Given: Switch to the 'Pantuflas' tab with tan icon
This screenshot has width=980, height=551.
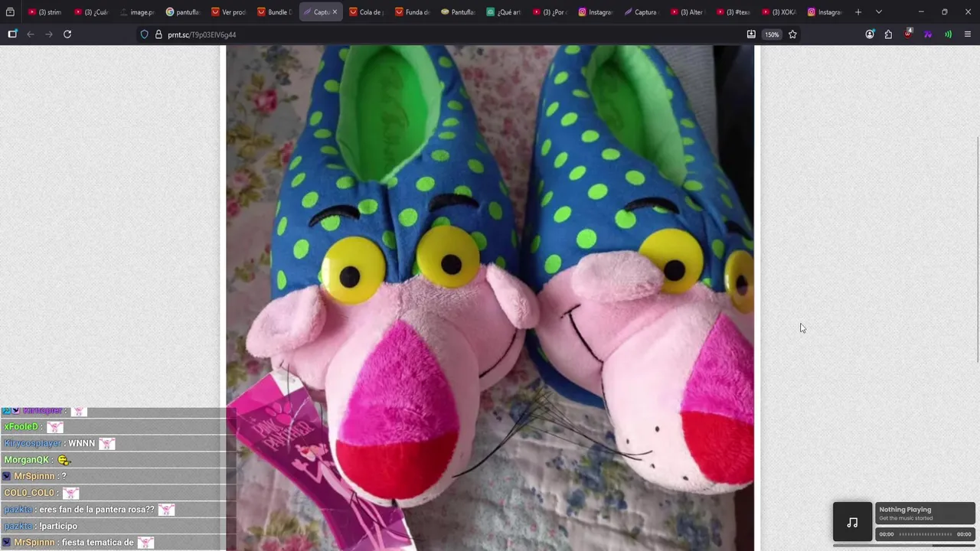Looking at the screenshot, I should (459, 12).
